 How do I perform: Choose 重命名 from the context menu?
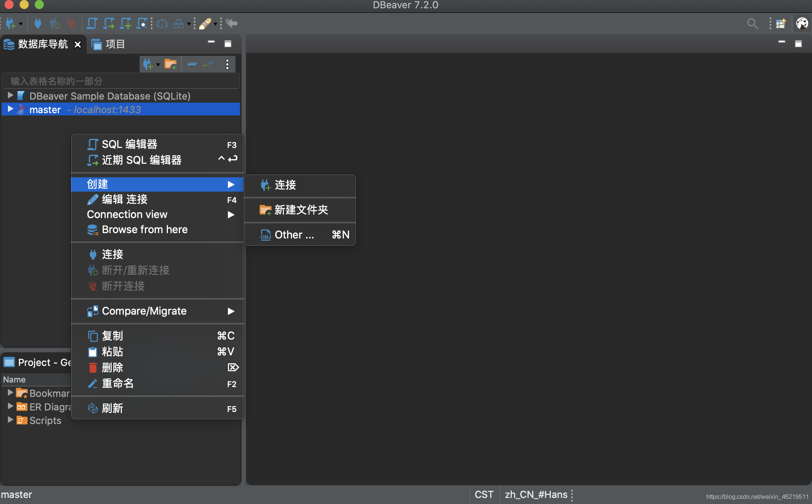coord(157,383)
